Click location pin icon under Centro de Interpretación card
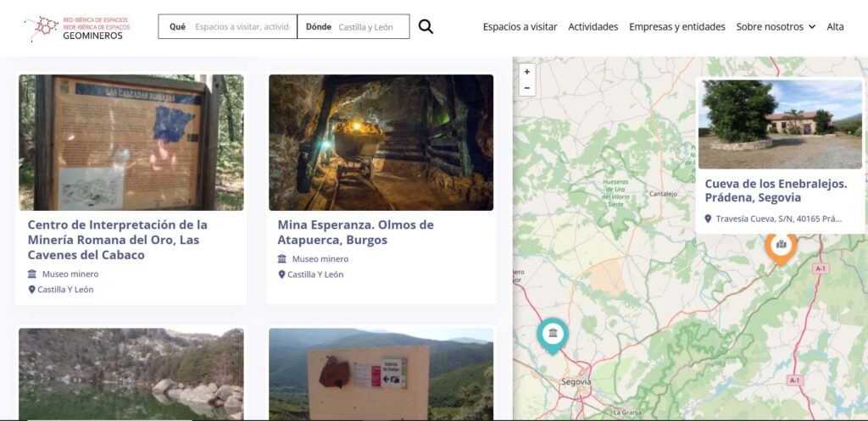This screenshot has height=421, width=868. click(32, 290)
